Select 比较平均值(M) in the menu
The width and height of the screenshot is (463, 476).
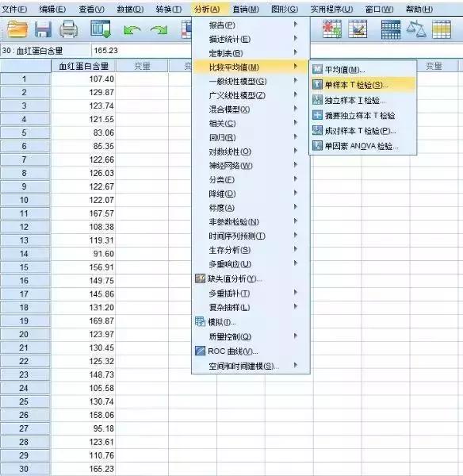tap(251, 67)
